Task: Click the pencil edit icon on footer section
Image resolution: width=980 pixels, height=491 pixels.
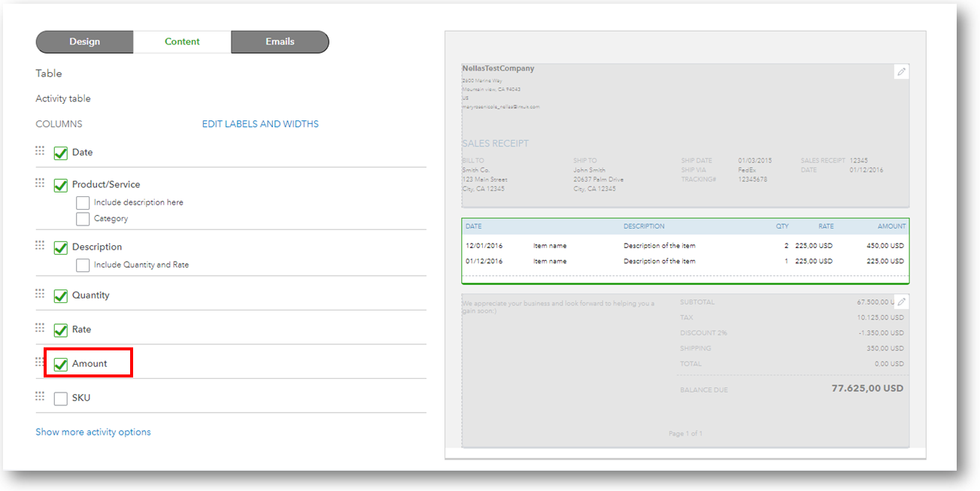Action: (901, 302)
